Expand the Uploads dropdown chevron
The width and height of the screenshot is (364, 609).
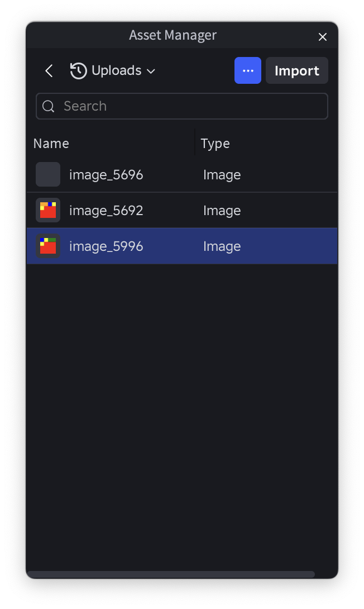tap(151, 71)
